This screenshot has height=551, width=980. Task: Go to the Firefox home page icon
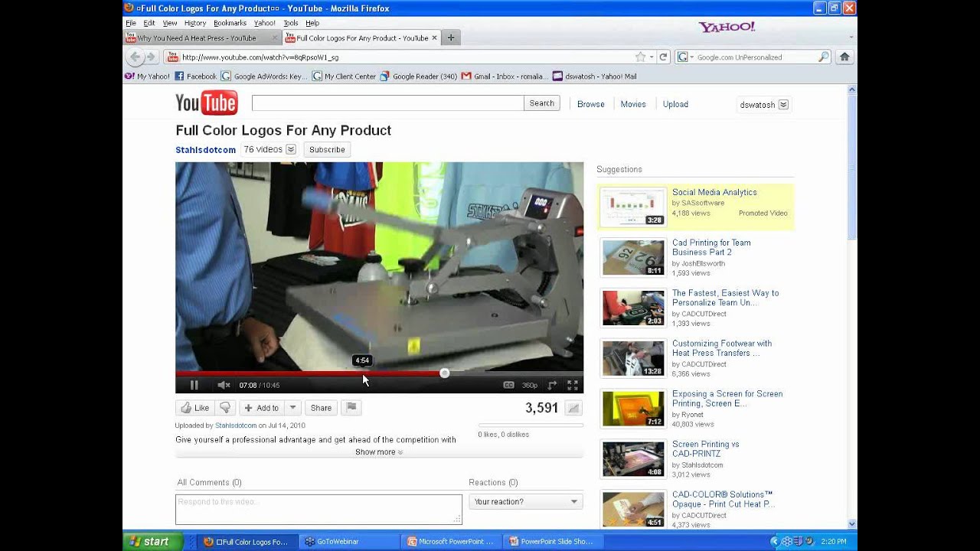tap(844, 57)
